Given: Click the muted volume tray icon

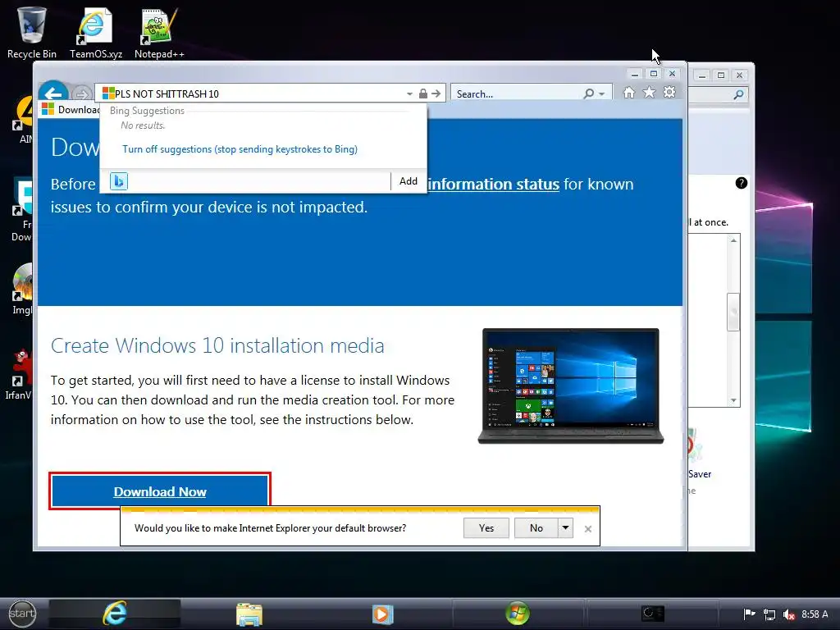Looking at the screenshot, I should pos(788,614).
